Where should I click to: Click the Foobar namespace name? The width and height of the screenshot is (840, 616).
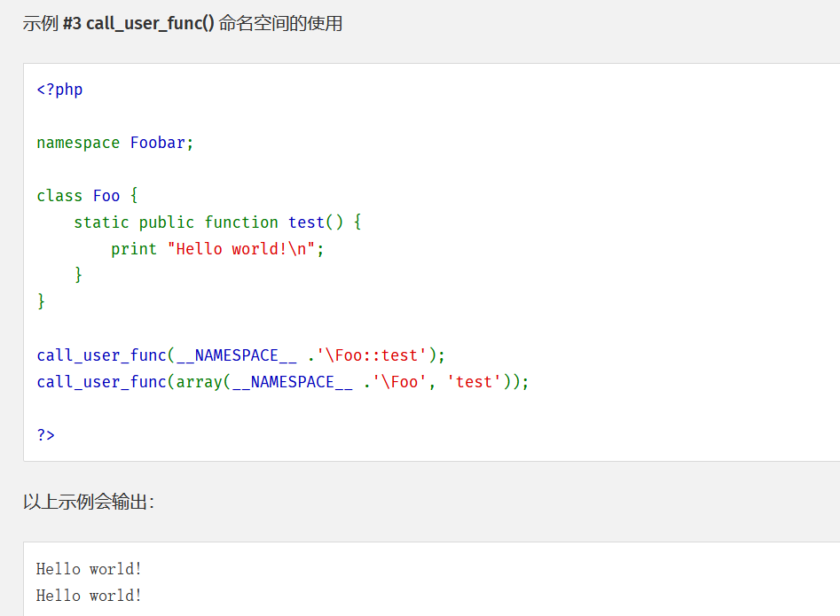point(158,143)
